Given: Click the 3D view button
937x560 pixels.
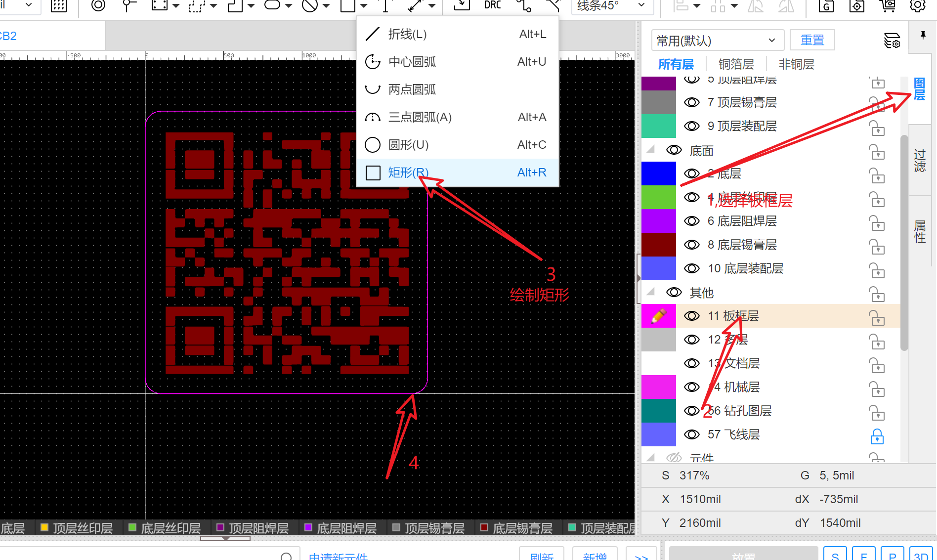Looking at the screenshot, I should 921,555.
